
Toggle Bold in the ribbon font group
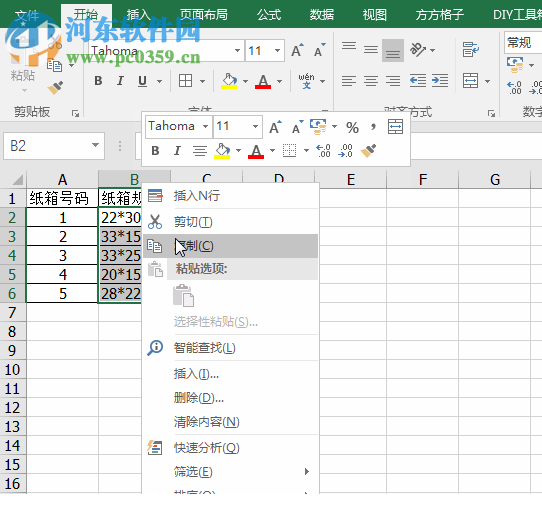pos(98,81)
